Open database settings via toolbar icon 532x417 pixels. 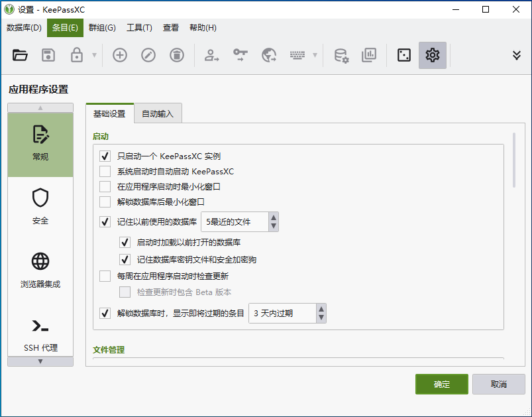click(343, 55)
